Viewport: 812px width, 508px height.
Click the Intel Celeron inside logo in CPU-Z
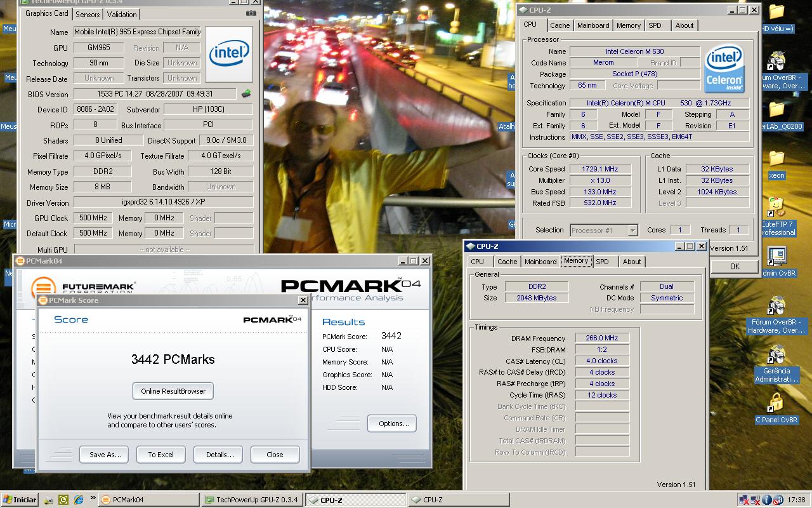(724, 69)
